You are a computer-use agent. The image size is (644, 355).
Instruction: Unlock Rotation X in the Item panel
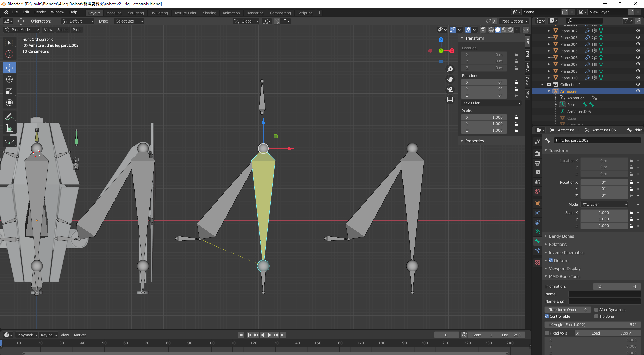coord(516,82)
